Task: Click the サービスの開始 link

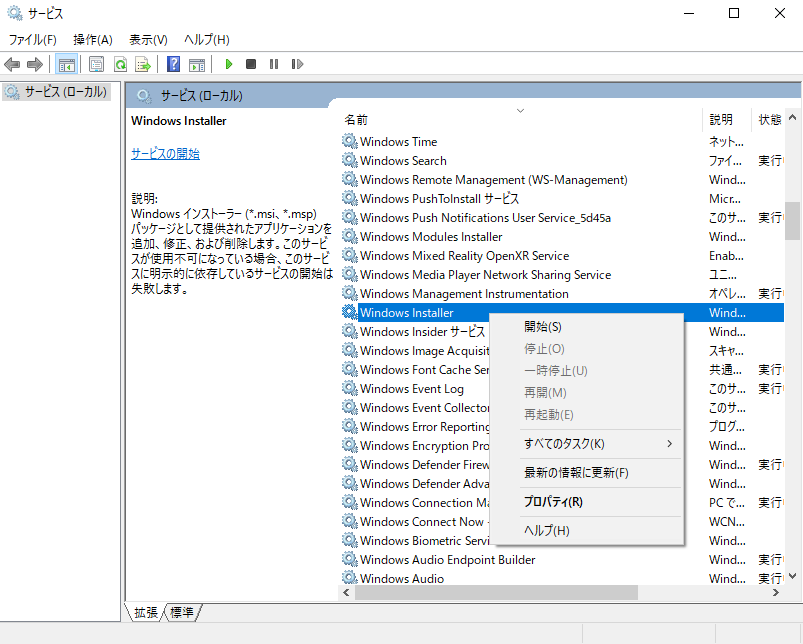Action: tap(165, 154)
